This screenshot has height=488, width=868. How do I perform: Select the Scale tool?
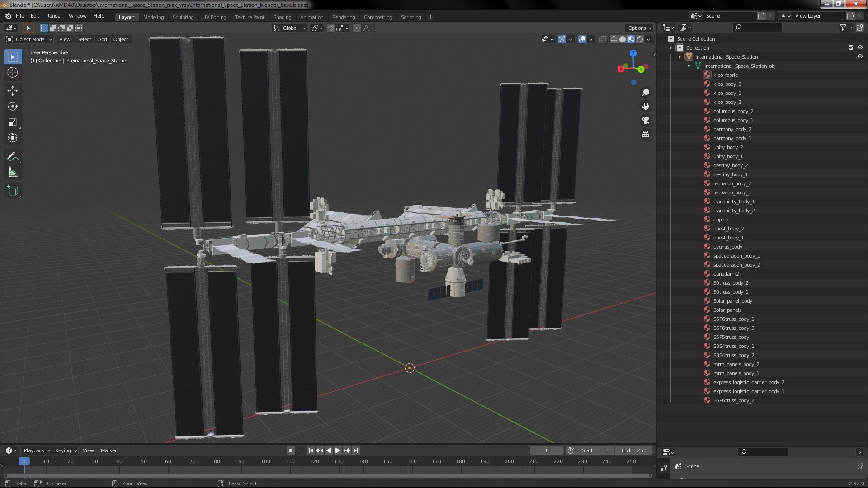point(13,122)
